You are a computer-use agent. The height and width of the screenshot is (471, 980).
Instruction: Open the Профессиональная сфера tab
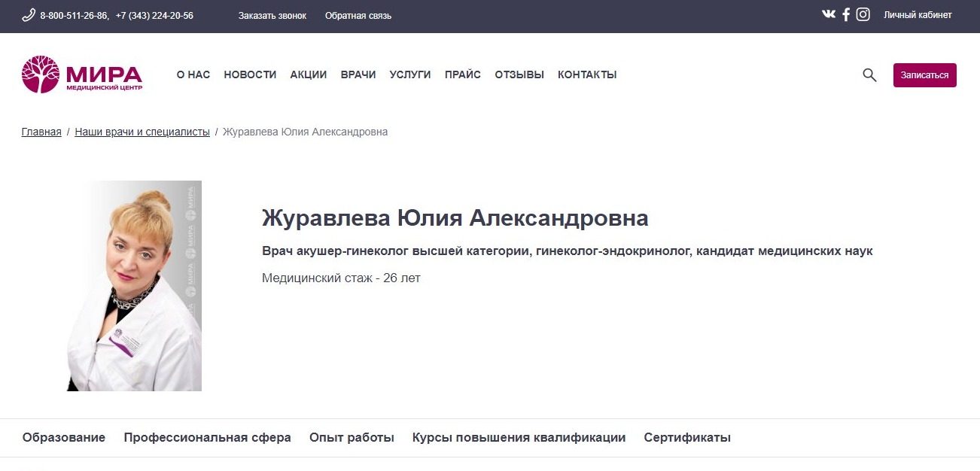pos(208,438)
